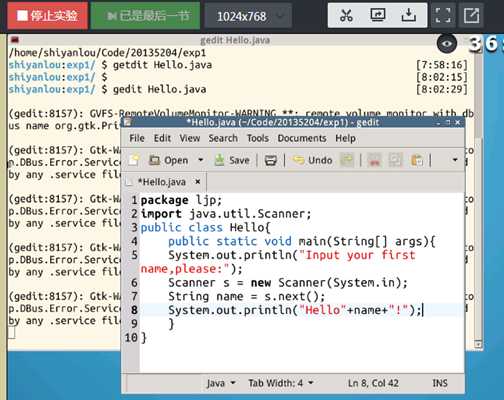504x400 pixels.
Task: Click the red stop experiment button
Action: point(47,16)
